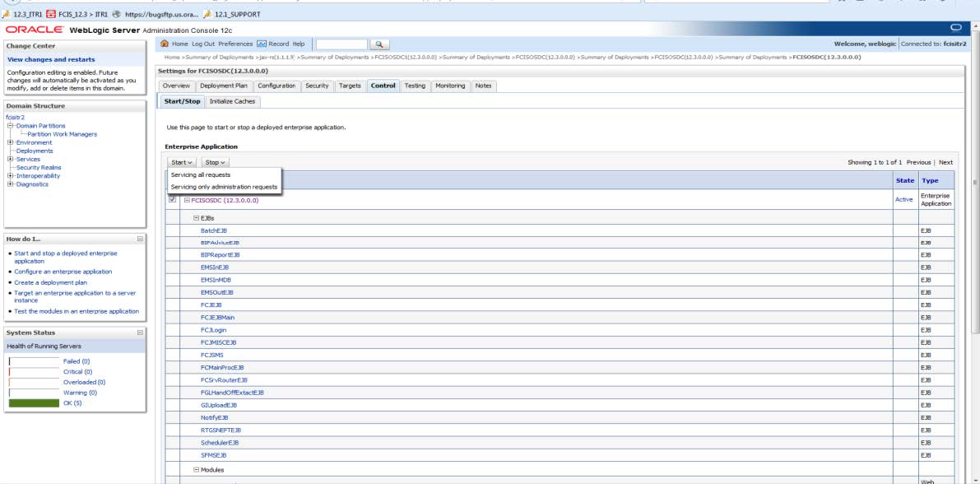Choose Servicing only administration requests
Image resolution: width=980 pixels, height=484 pixels.
[224, 186]
